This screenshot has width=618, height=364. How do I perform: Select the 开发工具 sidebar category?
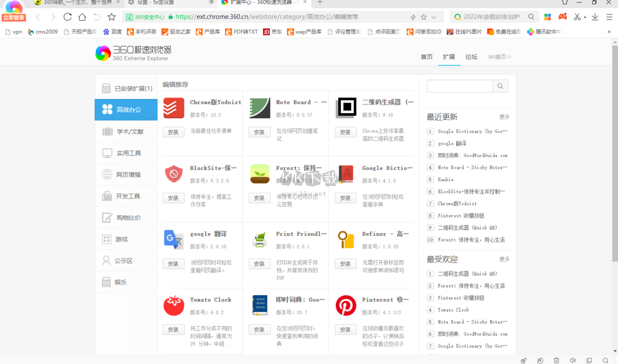coord(126,196)
